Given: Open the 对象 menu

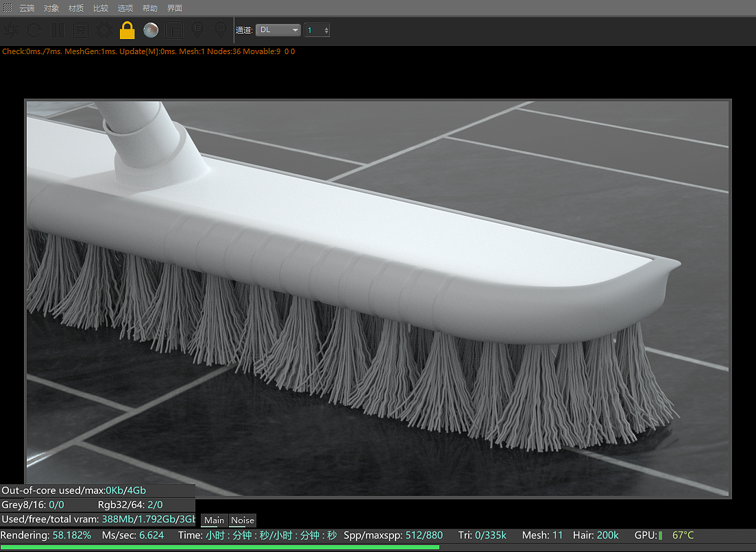Looking at the screenshot, I should pyautogui.click(x=51, y=8).
